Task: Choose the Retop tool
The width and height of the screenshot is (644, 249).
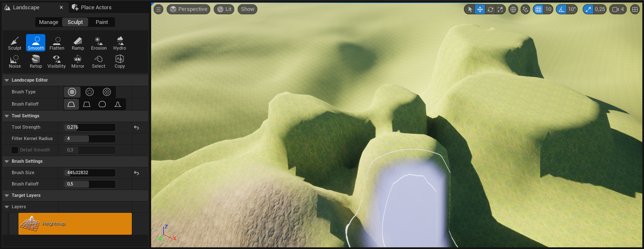Action: pyautogui.click(x=36, y=61)
